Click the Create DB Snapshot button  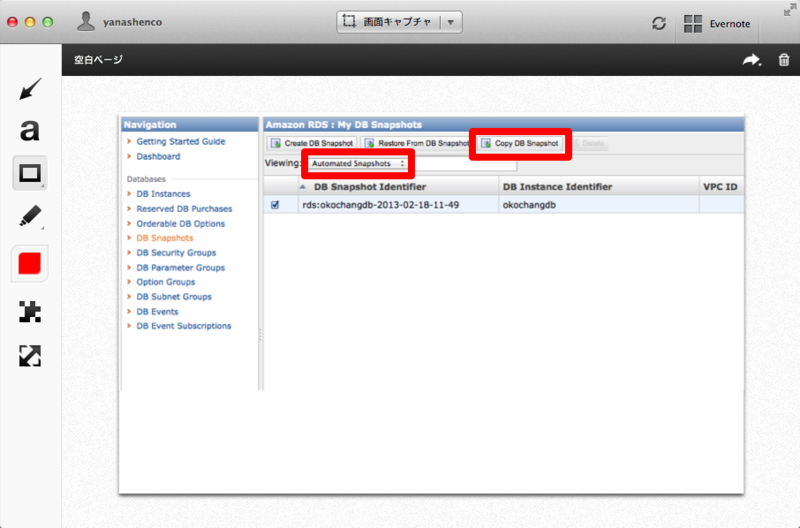(x=312, y=143)
